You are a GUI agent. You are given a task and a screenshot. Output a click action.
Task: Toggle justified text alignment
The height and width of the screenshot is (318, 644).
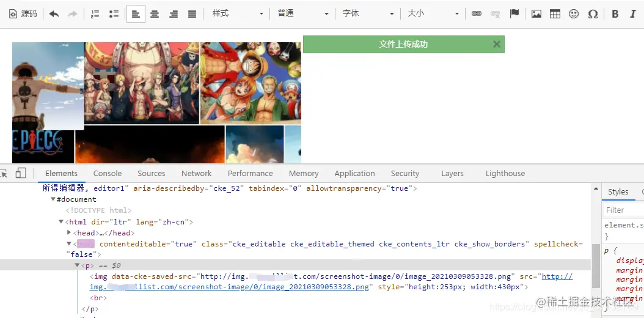pos(192,13)
